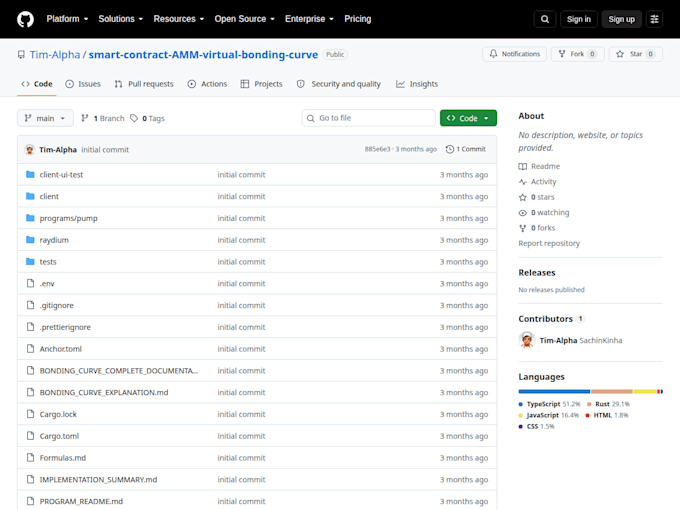Open the Pricing page
This screenshot has width=680, height=510.
coord(358,19)
